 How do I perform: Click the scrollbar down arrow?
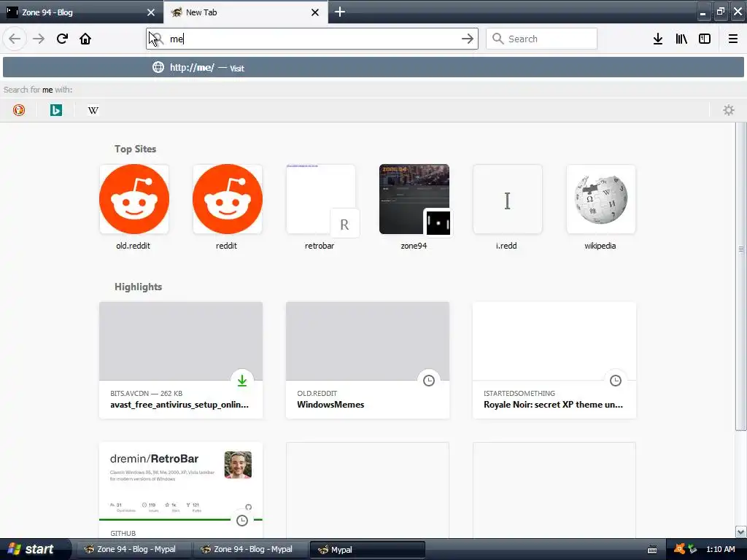tap(741, 532)
